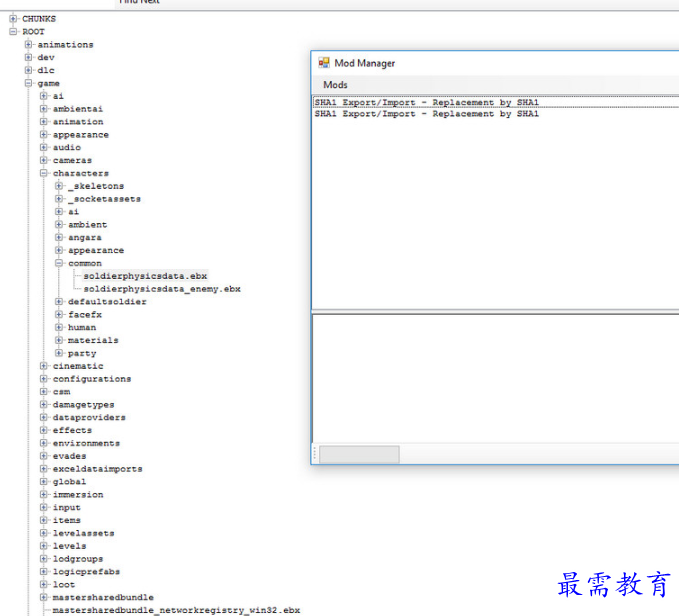Select the configurations folder label
The height and width of the screenshot is (616, 679).
coord(92,379)
